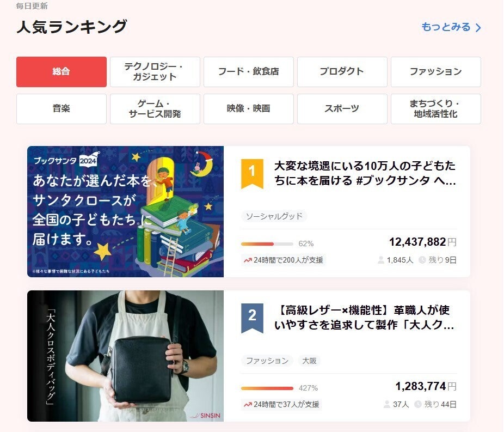Click the 62% funding progress bar
504x432 pixels.
pos(267,244)
